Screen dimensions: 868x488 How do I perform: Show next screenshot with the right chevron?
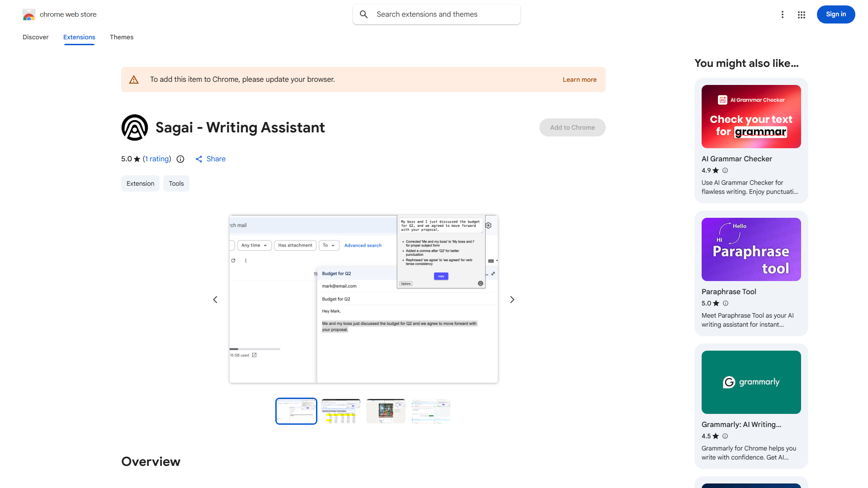[x=512, y=300]
